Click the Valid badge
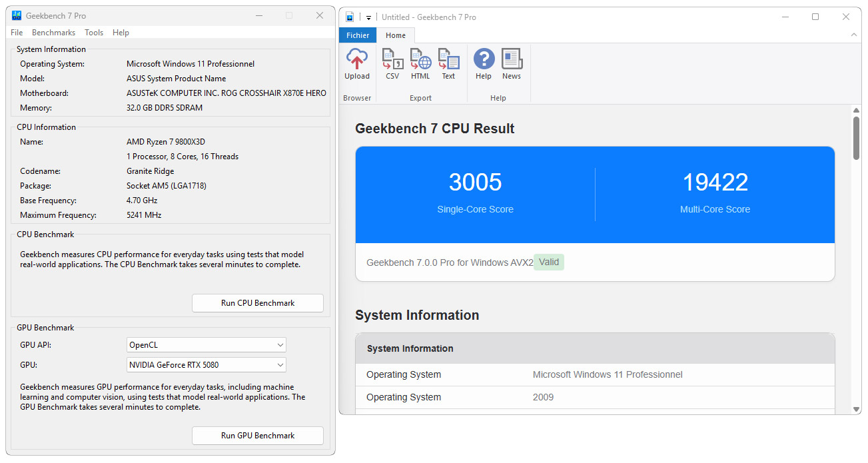Viewport: 868px width, 463px height. [549, 262]
